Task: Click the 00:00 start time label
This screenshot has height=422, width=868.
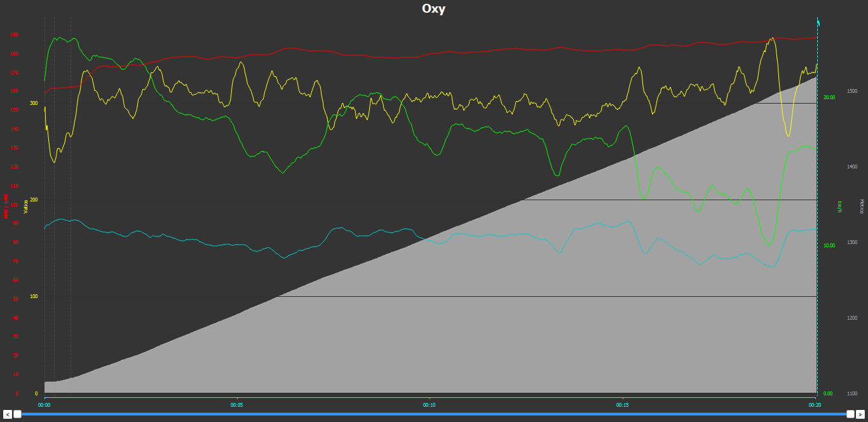Action: [44, 404]
